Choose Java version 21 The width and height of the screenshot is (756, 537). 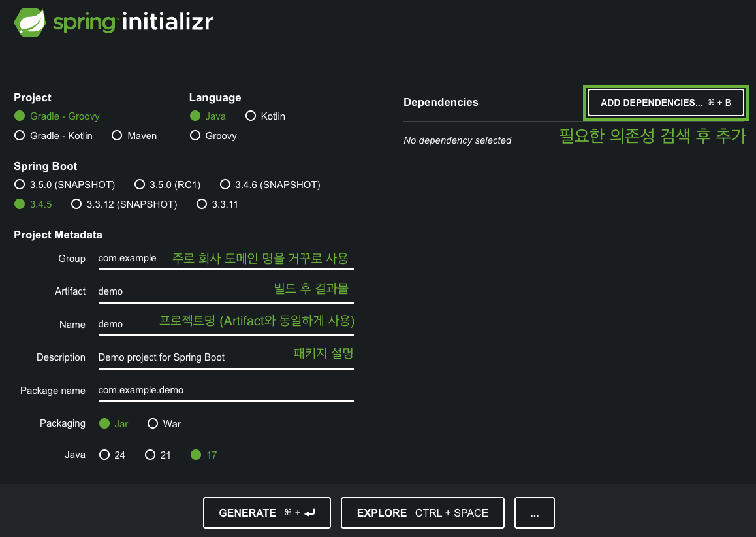tap(157, 455)
